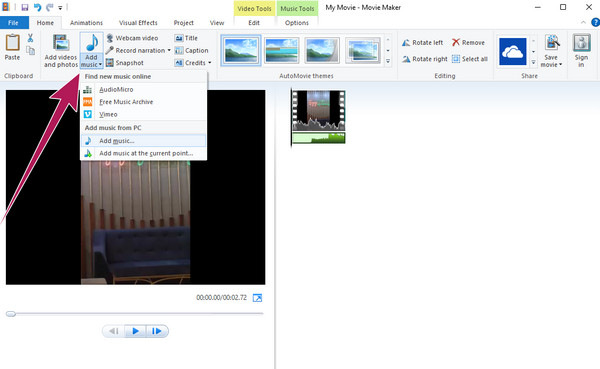Open the Customize Quick Access Toolbar dropdown
The image size is (600, 369).
tap(60, 8)
